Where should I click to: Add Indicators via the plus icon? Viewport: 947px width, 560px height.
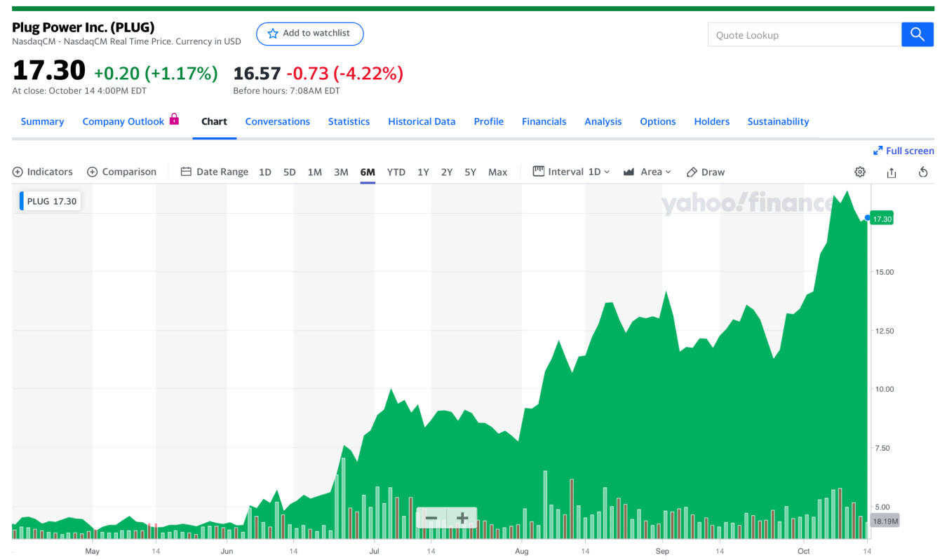click(43, 172)
